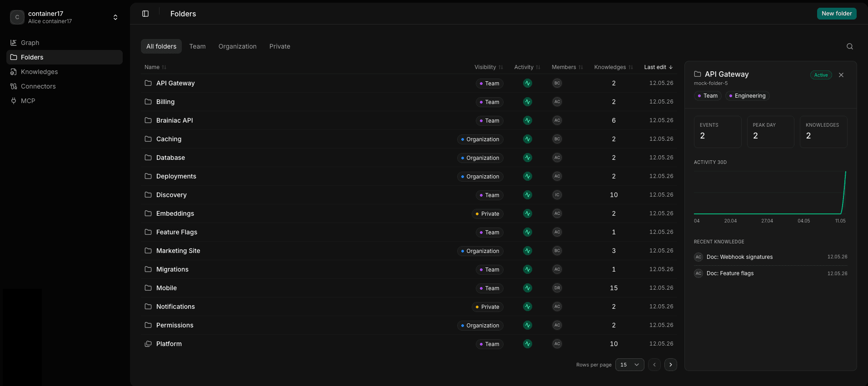The height and width of the screenshot is (386, 868).
Task: Open Knowledges in the sidebar
Action: click(65, 72)
